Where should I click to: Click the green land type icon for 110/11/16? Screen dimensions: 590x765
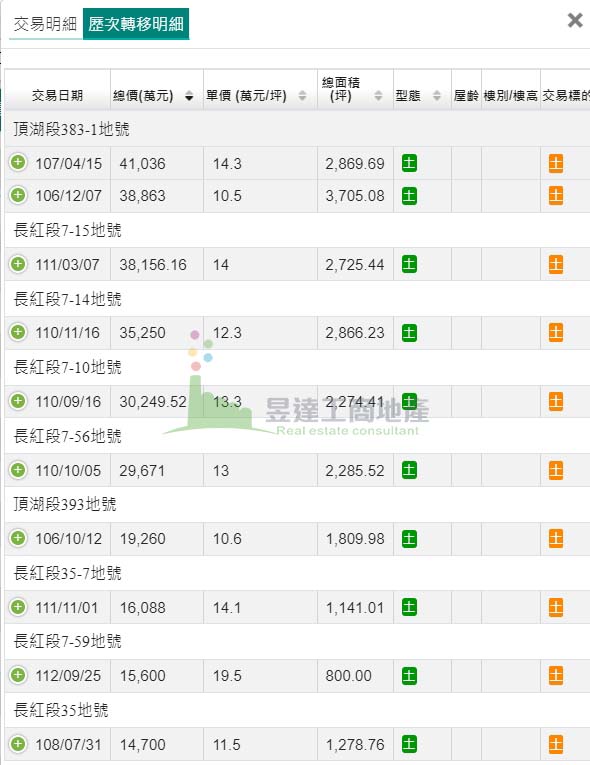click(x=409, y=333)
